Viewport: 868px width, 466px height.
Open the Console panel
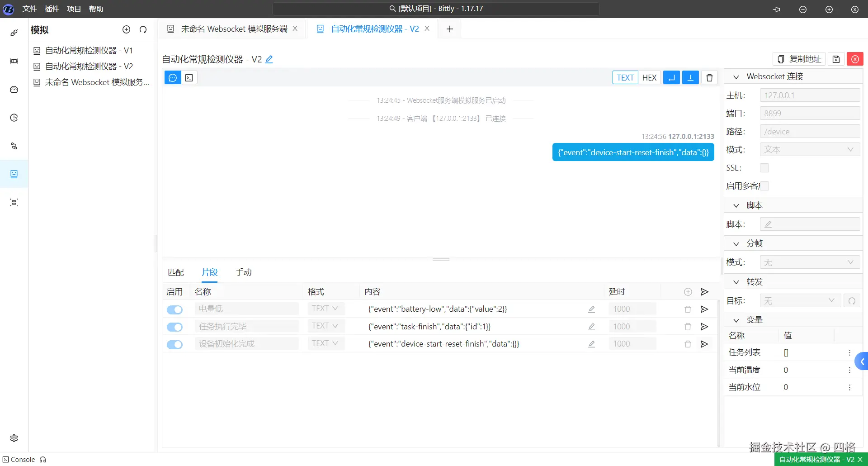tap(19, 460)
